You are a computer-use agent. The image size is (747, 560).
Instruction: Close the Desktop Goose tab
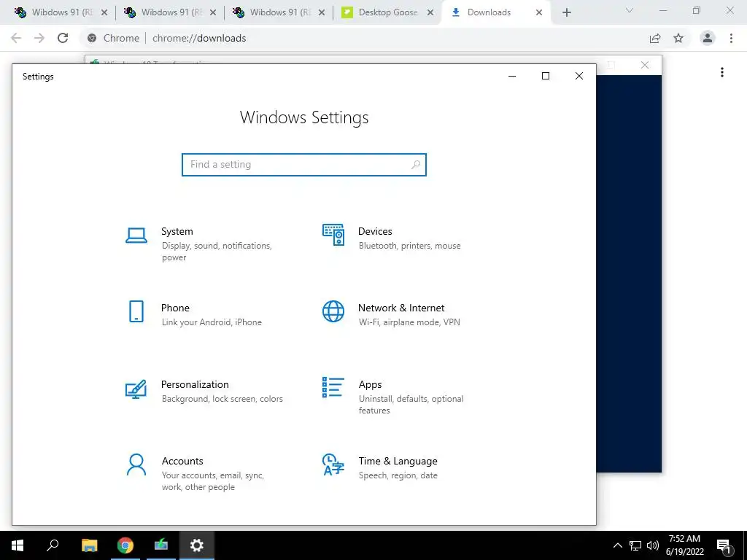[430, 12]
